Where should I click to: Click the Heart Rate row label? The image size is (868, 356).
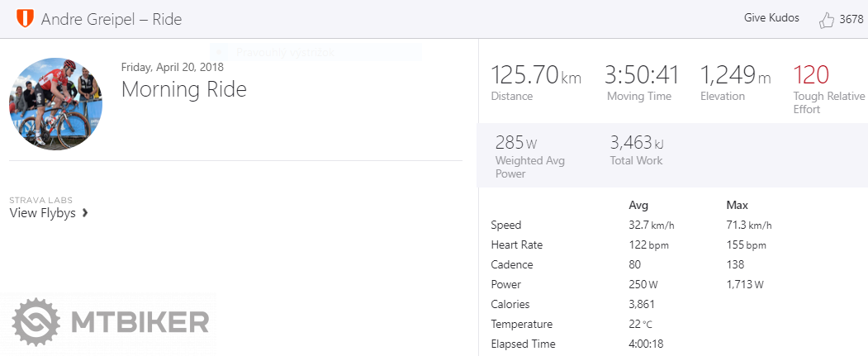coord(516,245)
